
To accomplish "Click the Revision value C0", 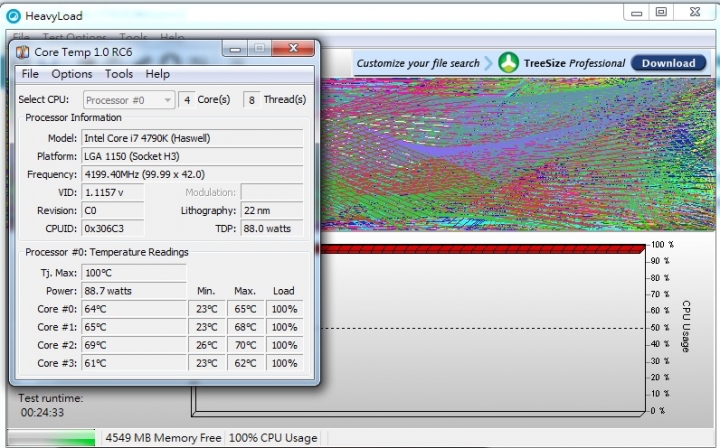I will 112,210.
